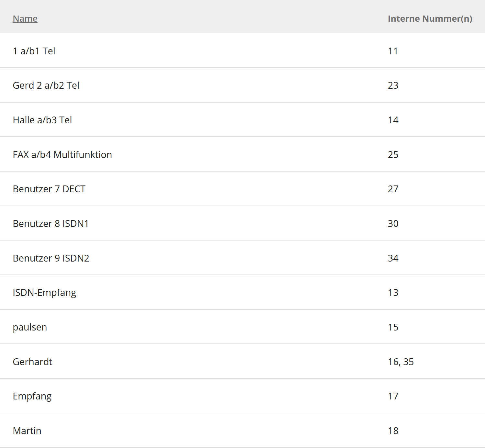Open the Halle a/b3 Tel entry
The image size is (485, 448).
[42, 120]
